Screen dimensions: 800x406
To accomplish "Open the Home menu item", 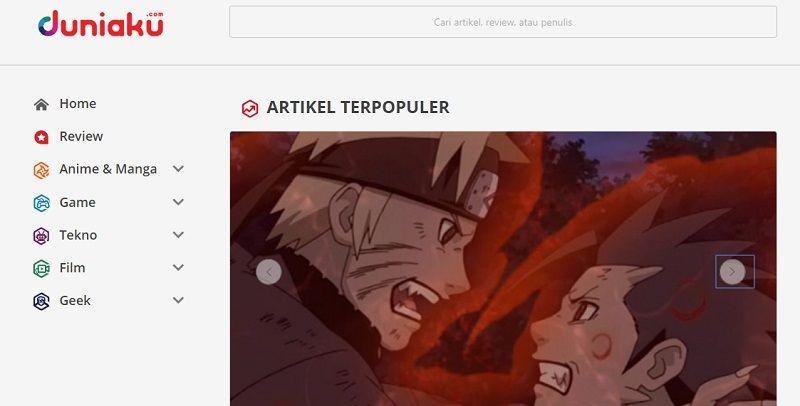I will (78, 104).
